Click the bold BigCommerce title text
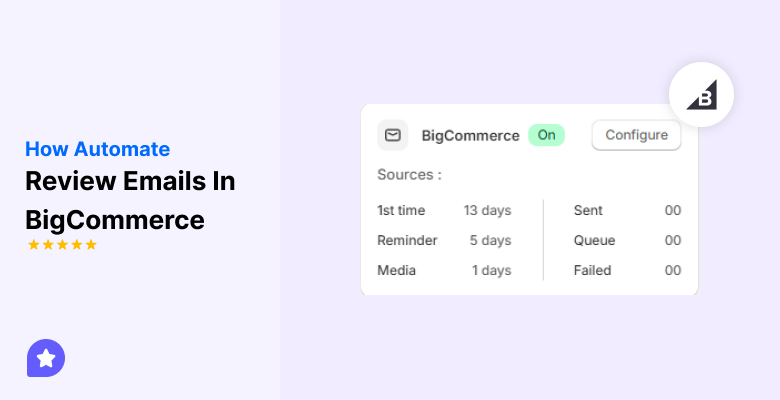The width and height of the screenshot is (780, 400). 114,219
